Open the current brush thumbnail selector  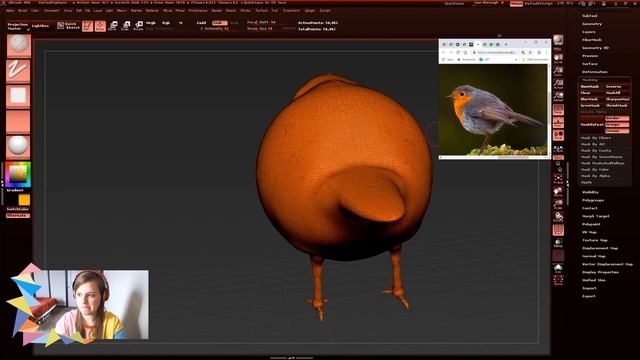[x=18, y=45]
